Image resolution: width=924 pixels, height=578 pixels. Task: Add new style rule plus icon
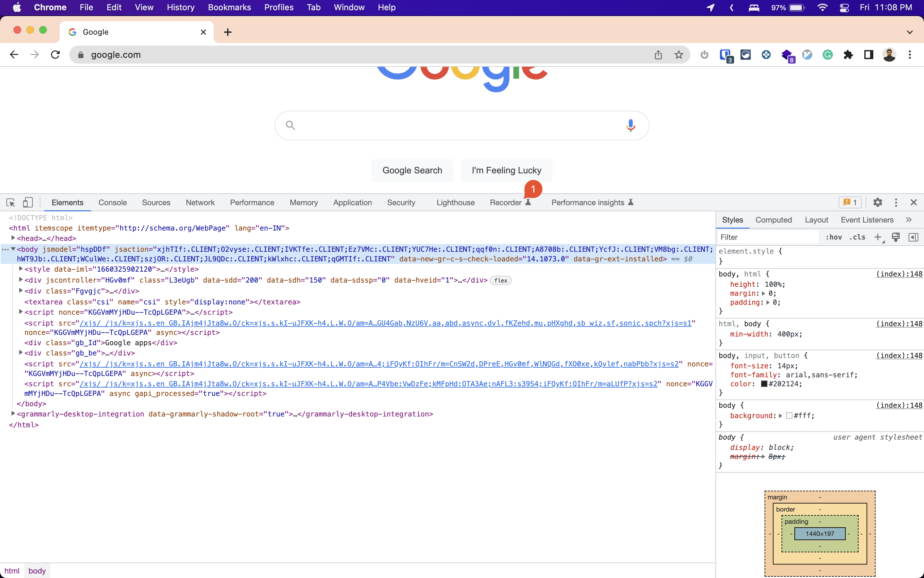tap(878, 237)
